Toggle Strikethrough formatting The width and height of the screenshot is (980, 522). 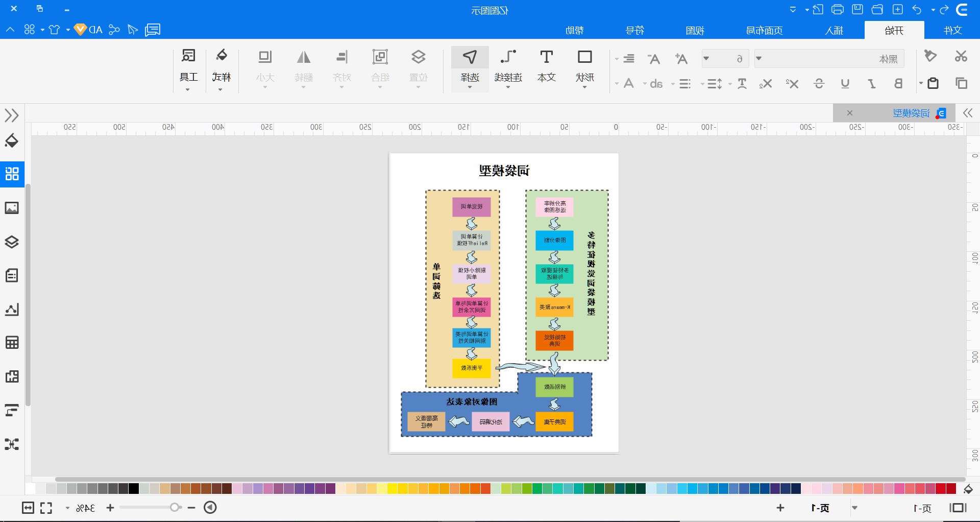819,83
